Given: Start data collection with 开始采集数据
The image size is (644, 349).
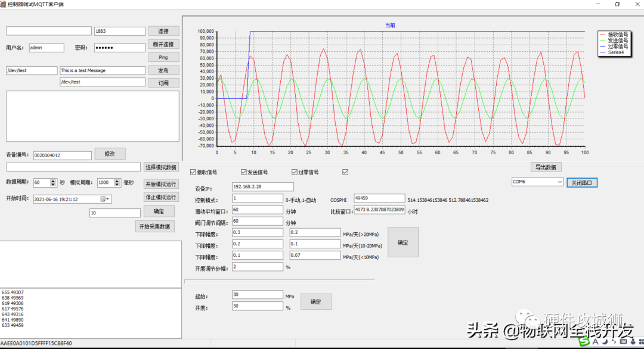Looking at the screenshot, I should [x=155, y=226].
